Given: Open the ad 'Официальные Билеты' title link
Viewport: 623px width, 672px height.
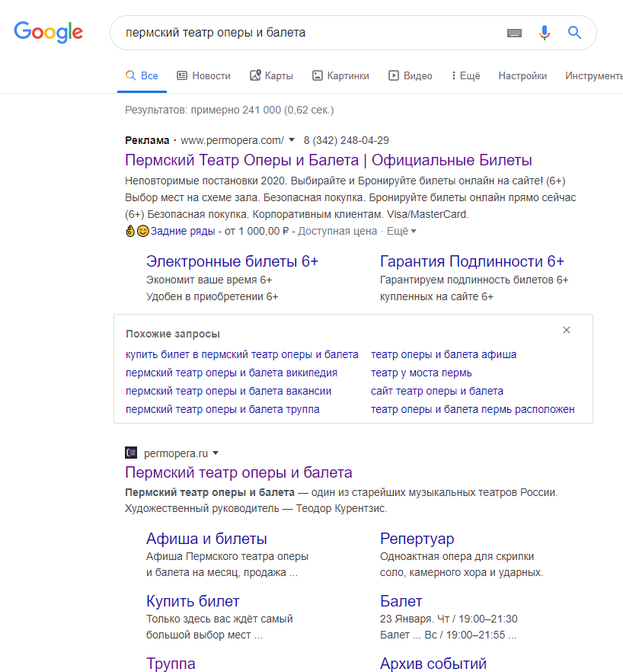Looking at the screenshot, I should [328, 160].
